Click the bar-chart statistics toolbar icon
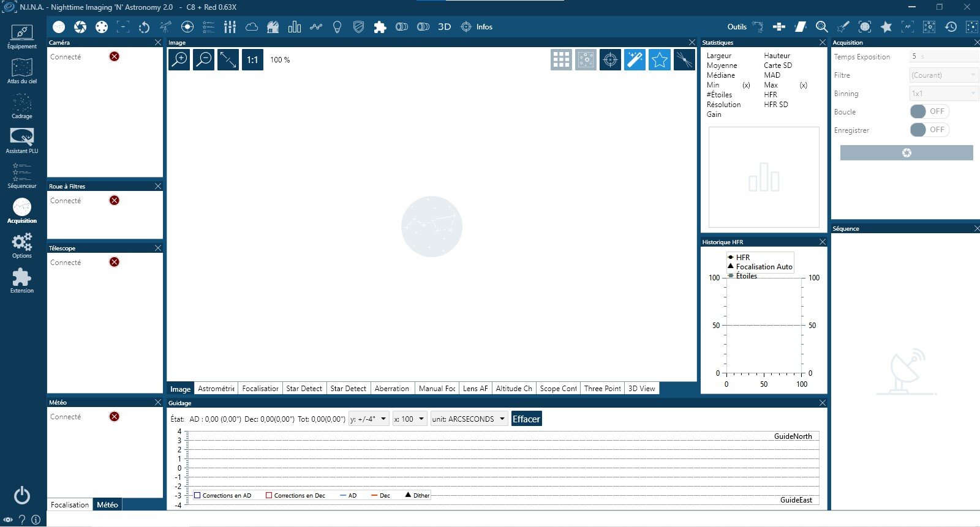Image resolution: width=980 pixels, height=527 pixels. (295, 27)
